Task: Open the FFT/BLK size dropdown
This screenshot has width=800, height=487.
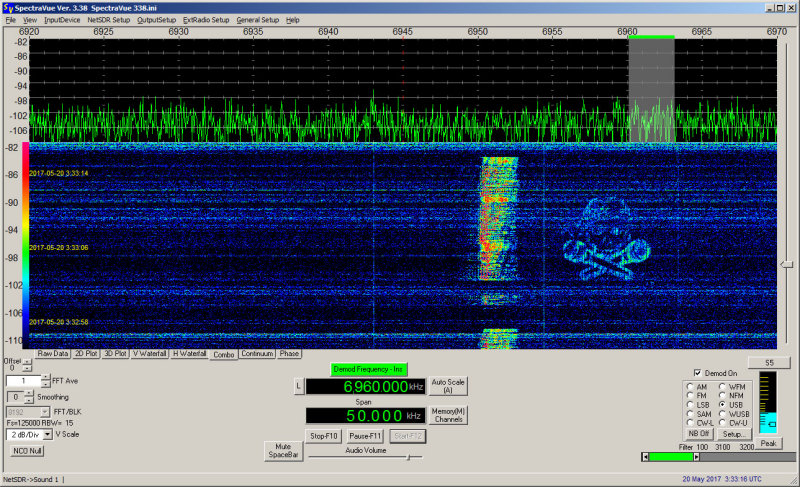Action: [45, 412]
